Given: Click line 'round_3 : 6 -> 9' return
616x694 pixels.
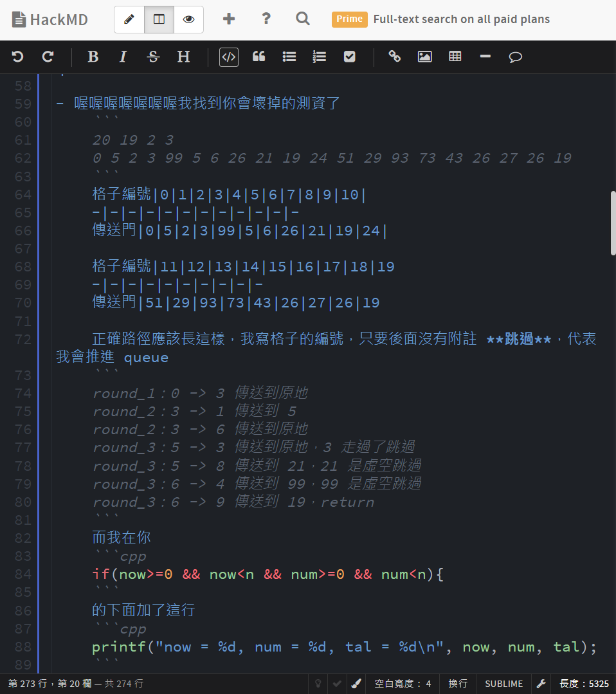Looking at the screenshot, I should [233, 502].
